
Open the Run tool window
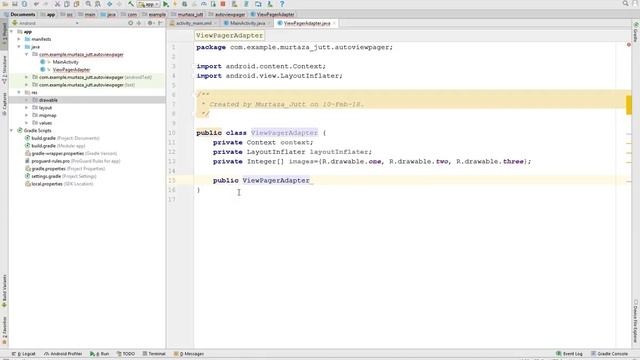pyautogui.click(x=100, y=354)
